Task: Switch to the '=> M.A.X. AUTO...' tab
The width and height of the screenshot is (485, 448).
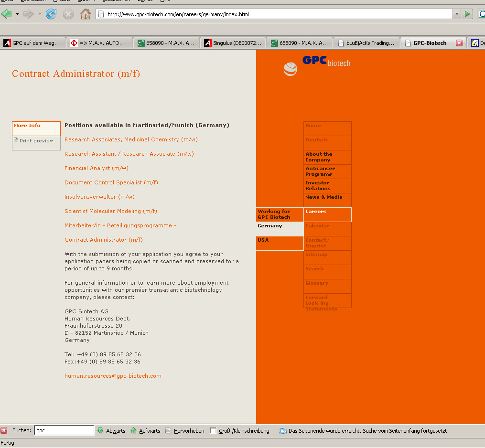Action: [x=99, y=43]
